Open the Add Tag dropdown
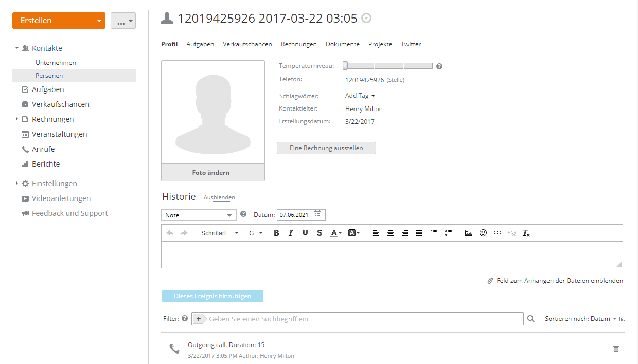Screen dimensions: 638x364 pos(360,96)
